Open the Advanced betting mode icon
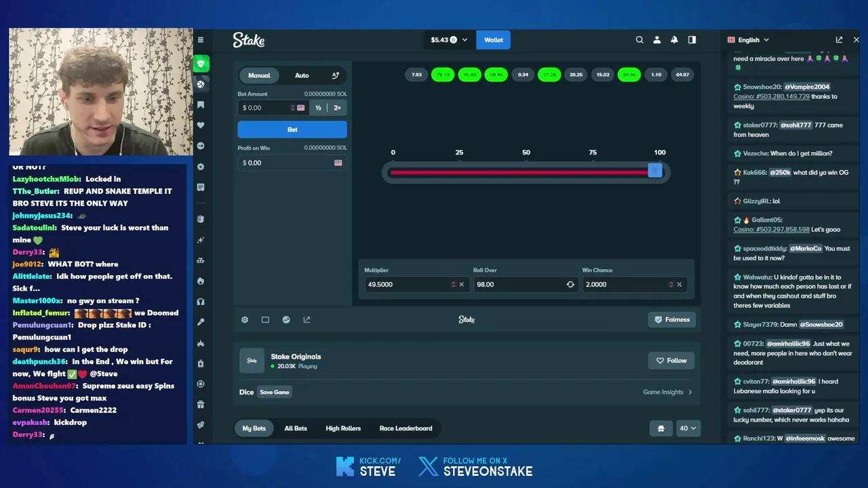Viewport: 868px width, 488px height. click(x=335, y=75)
